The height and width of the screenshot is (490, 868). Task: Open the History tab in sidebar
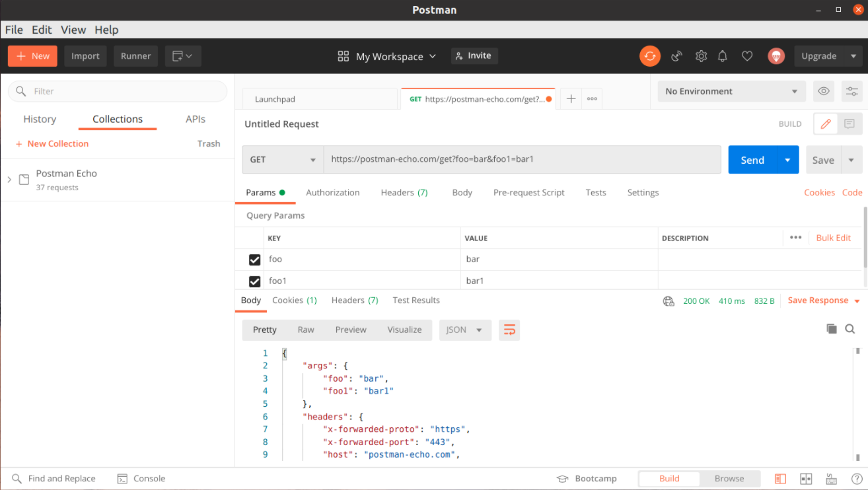coord(40,120)
